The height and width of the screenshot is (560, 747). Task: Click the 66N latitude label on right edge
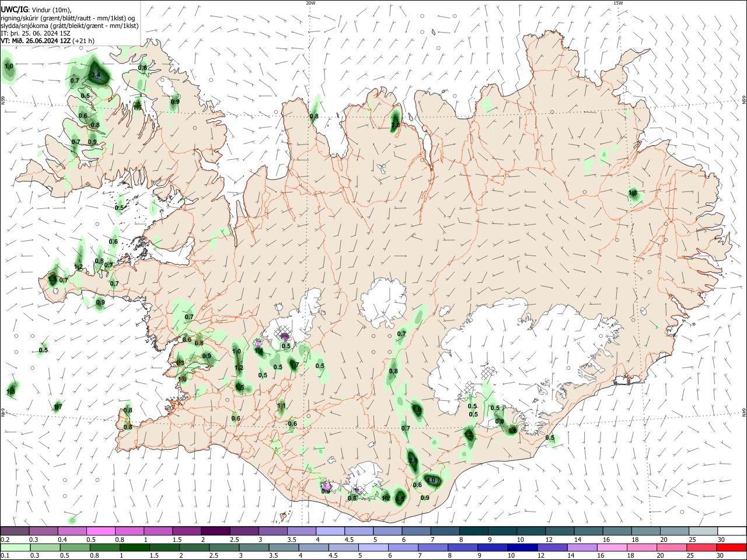click(744, 101)
